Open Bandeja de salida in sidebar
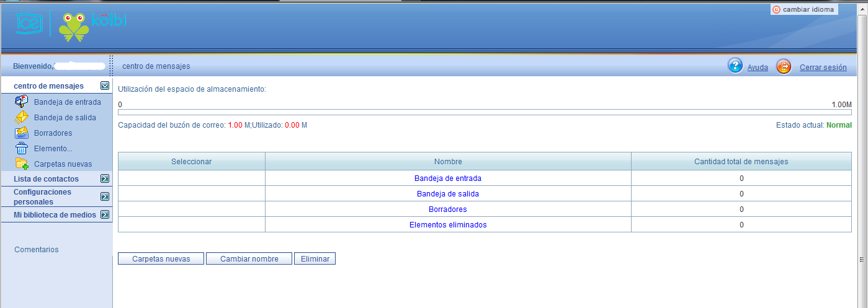Image resolution: width=868 pixels, height=308 pixels. [65, 118]
